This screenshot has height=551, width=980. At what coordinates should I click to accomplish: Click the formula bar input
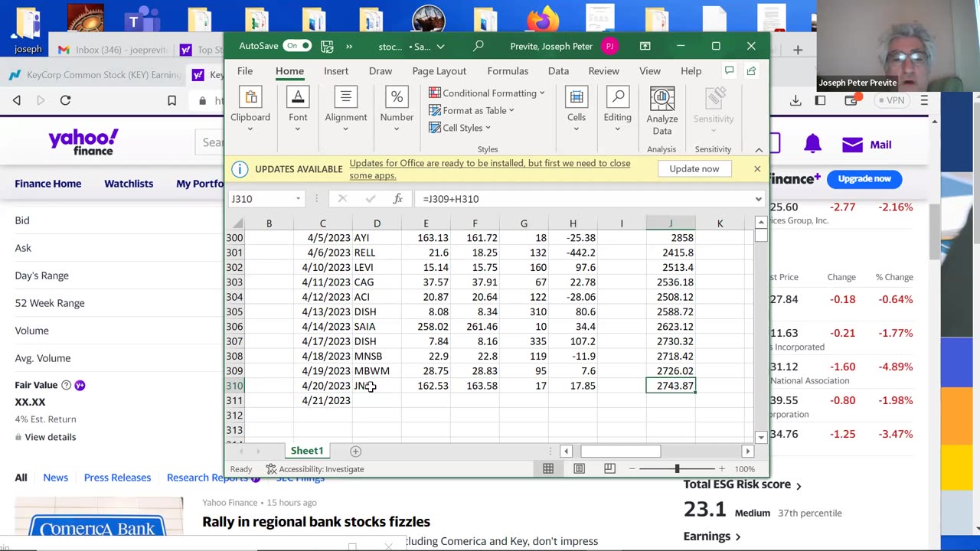(583, 199)
